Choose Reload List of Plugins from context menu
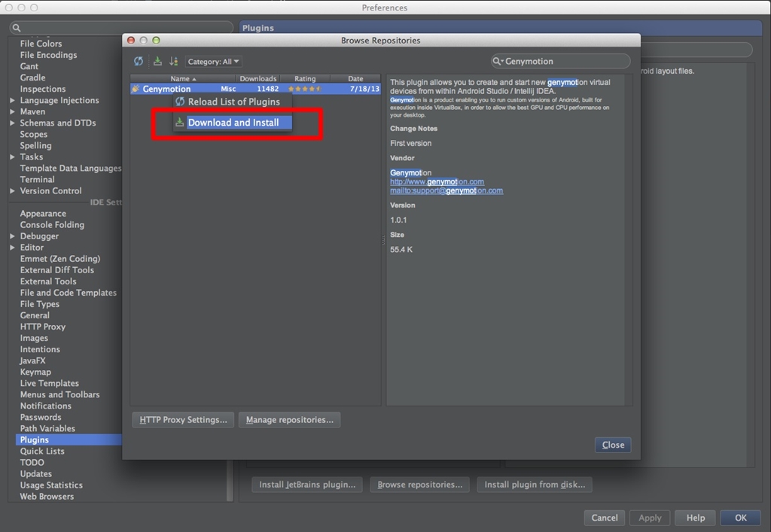This screenshot has width=771, height=532. pyautogui.click(x=233, y=102)
